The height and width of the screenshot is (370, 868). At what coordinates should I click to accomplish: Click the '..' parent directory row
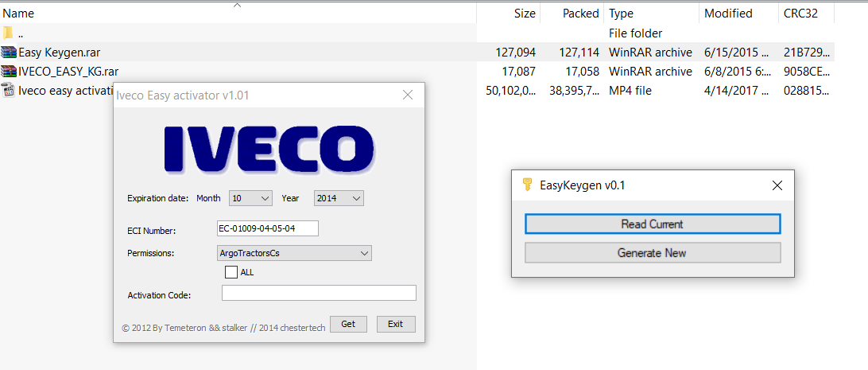417,33
